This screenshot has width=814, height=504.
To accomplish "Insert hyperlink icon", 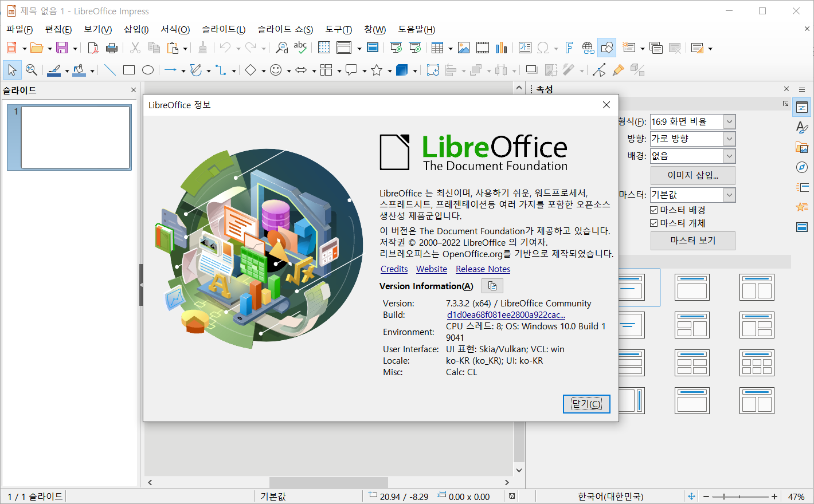I will (x=588, y=48).
